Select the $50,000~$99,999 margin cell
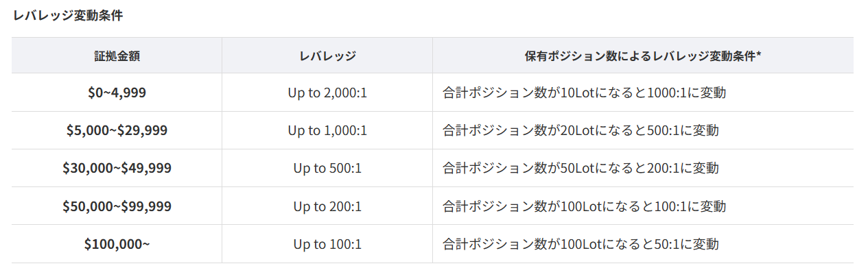Screen dimensions: 868x279 point(117,206)
